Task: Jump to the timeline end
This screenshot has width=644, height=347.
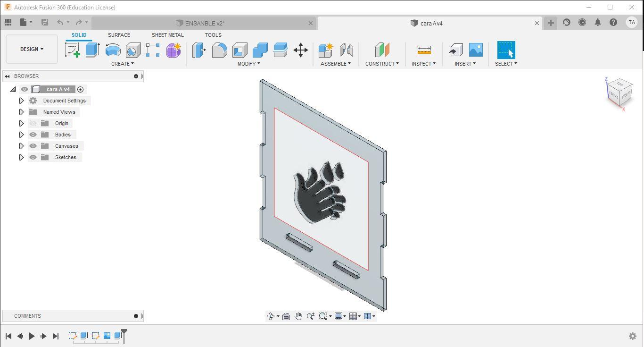Action: click(55, 336)
